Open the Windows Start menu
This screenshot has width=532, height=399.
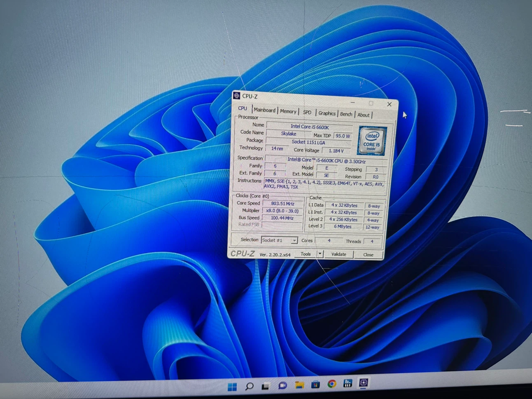pos(232,386)
